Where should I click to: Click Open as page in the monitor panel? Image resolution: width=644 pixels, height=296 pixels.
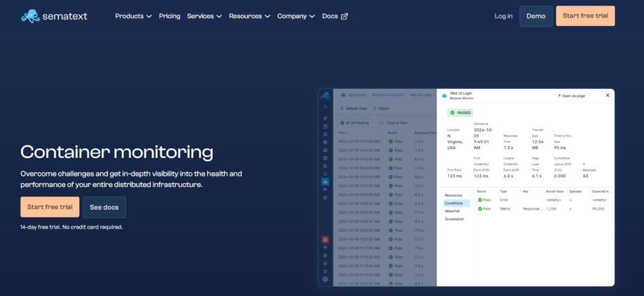tap(571, 96)
